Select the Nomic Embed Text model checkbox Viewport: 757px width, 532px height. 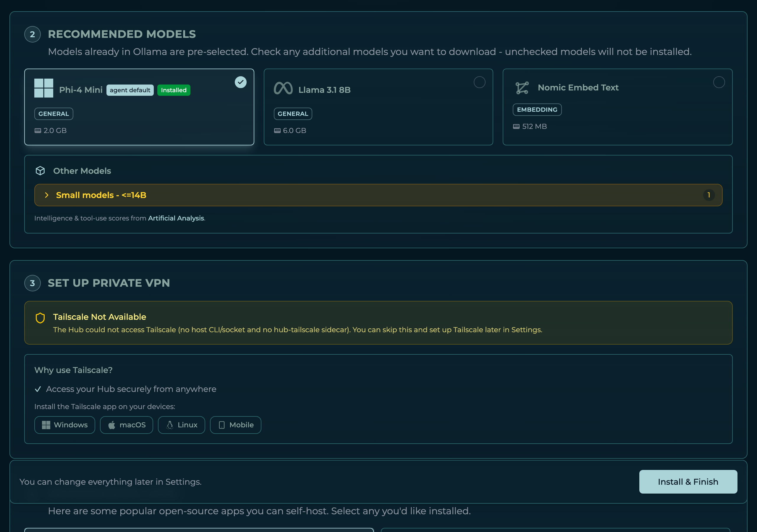(719, 82)
